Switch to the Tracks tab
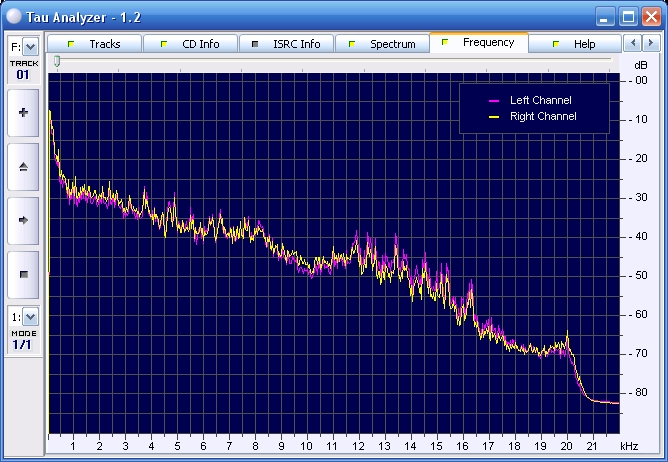This screenshot has width=668, height=462. click(x=94, y=44)
